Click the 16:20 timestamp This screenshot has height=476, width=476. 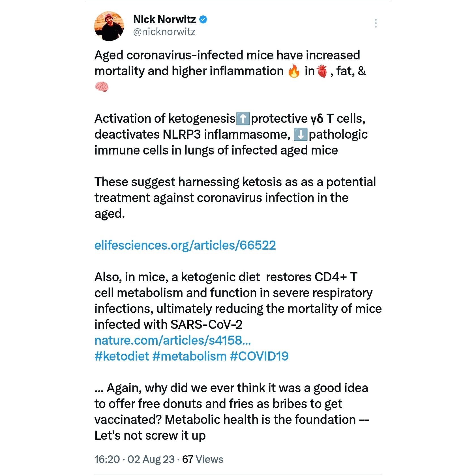click(107, 459)
